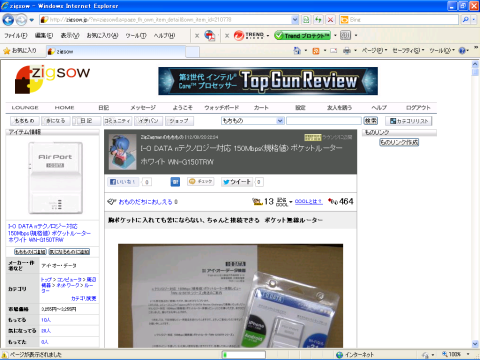Screen dimensions: 480x360
Task: Stop loading with the red X icon
Action: point(330,20)
